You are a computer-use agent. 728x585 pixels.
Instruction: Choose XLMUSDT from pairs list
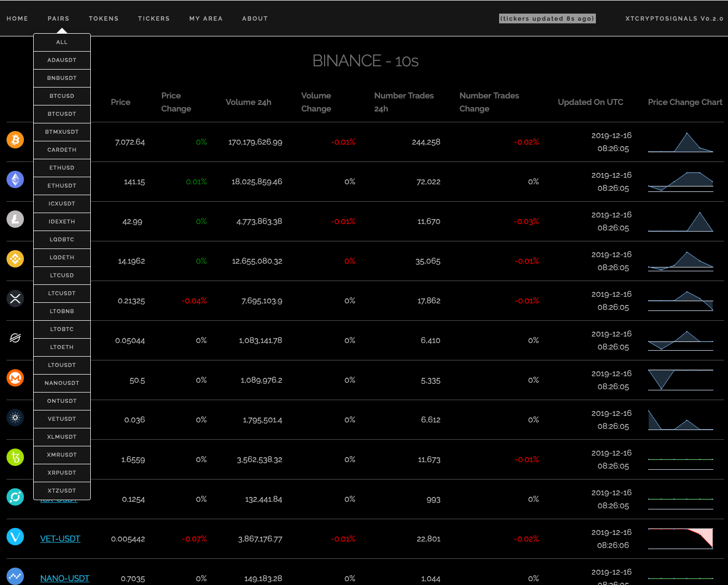[62, 437]
